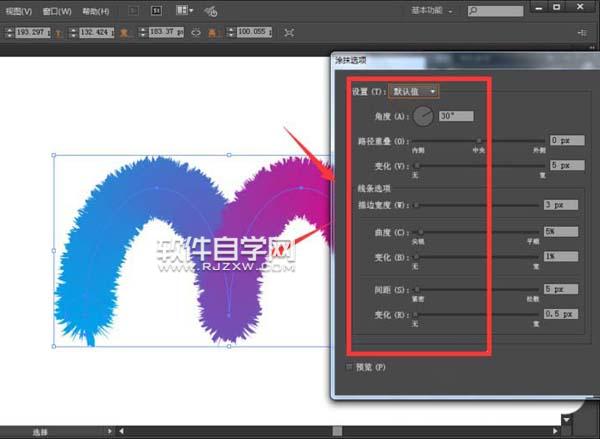Screen dimensions: 600x439
Task: Click the Bridge icon left of St
Action: pos(133,11)
